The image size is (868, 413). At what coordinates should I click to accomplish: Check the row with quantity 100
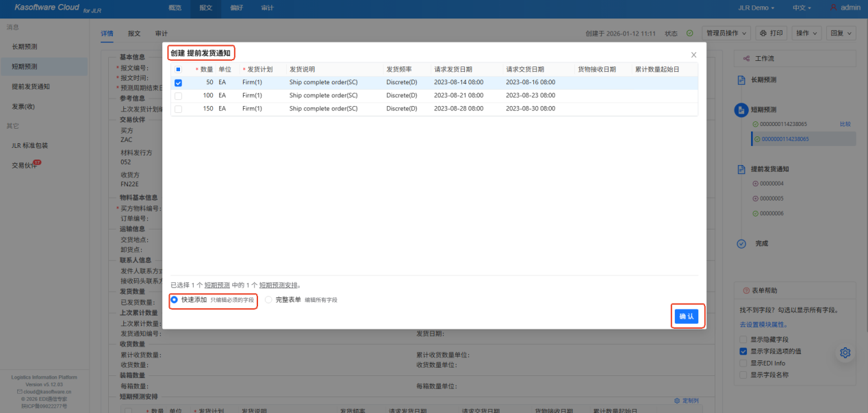pyautogui.click(x=178, y=96)
